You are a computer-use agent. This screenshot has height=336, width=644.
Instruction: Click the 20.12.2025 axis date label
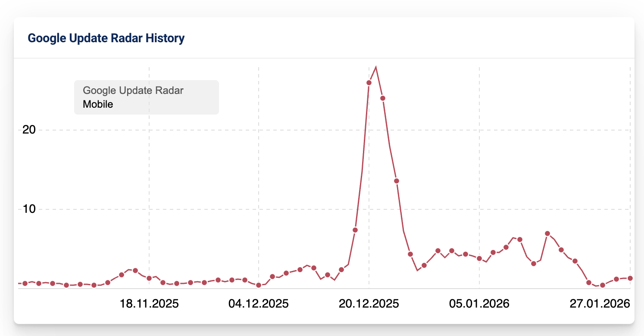point(369,304)
